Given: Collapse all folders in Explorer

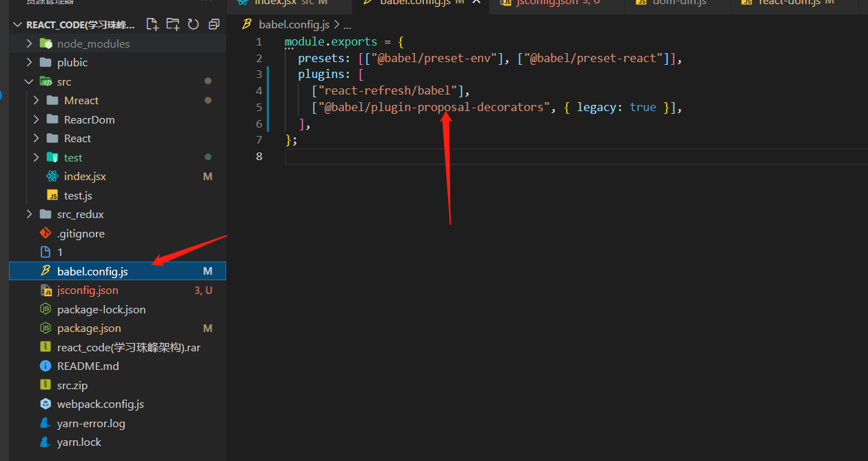Looking at the screenshot, I should pyautogui.click(x=213, y=23).
